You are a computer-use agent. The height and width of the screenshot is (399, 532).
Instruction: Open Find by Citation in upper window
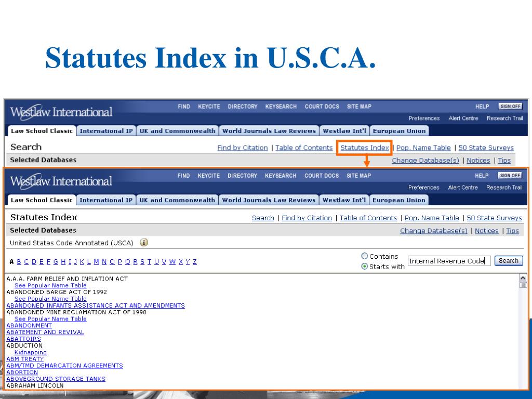242,148
